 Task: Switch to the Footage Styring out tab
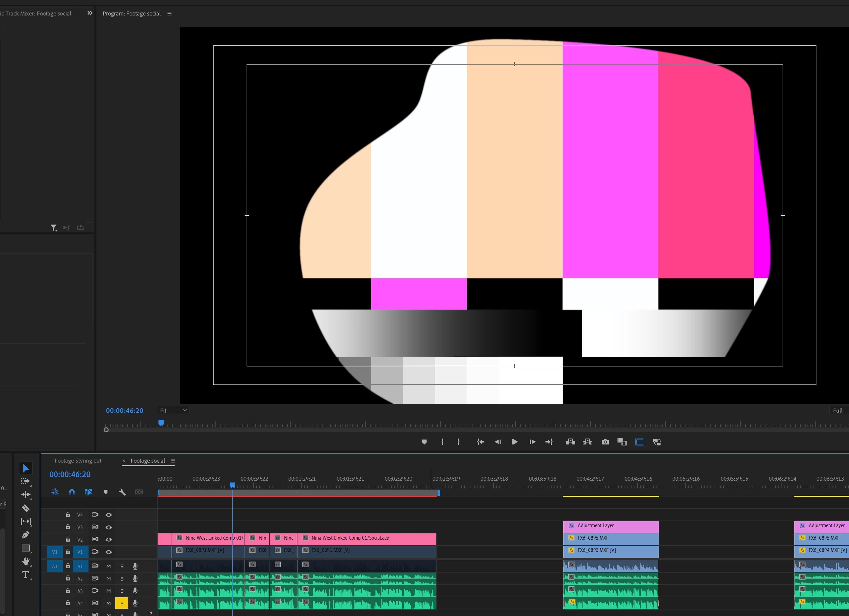(x=78, y=461)
